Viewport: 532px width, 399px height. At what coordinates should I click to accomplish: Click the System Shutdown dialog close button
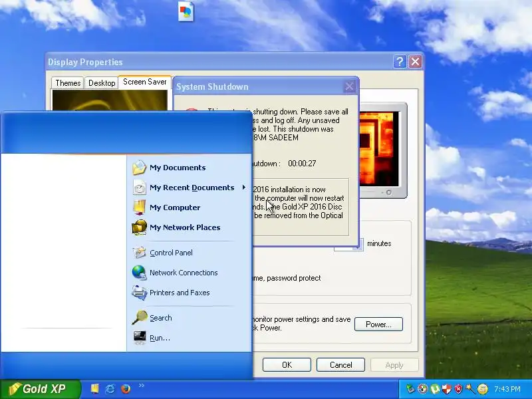[349, 86]
